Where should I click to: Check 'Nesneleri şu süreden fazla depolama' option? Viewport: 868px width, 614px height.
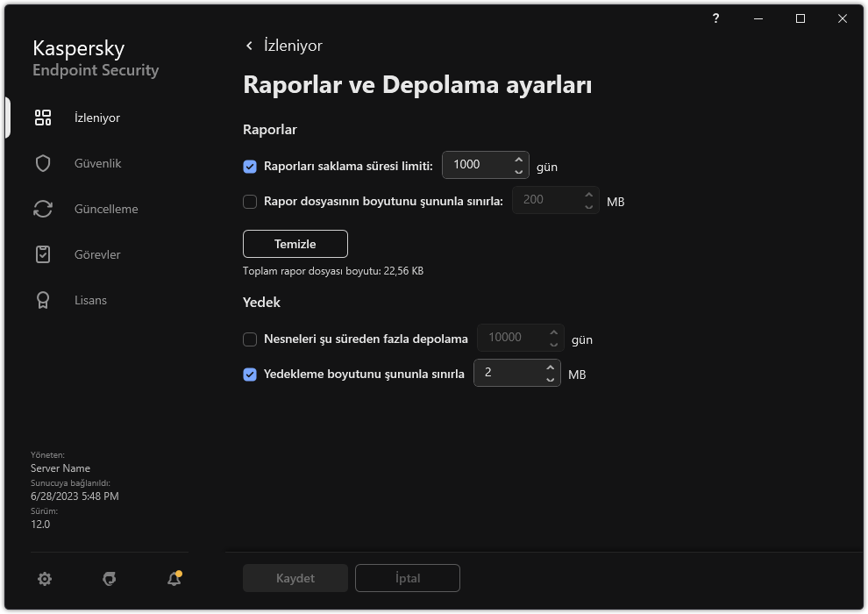click(x=250, y=339)
